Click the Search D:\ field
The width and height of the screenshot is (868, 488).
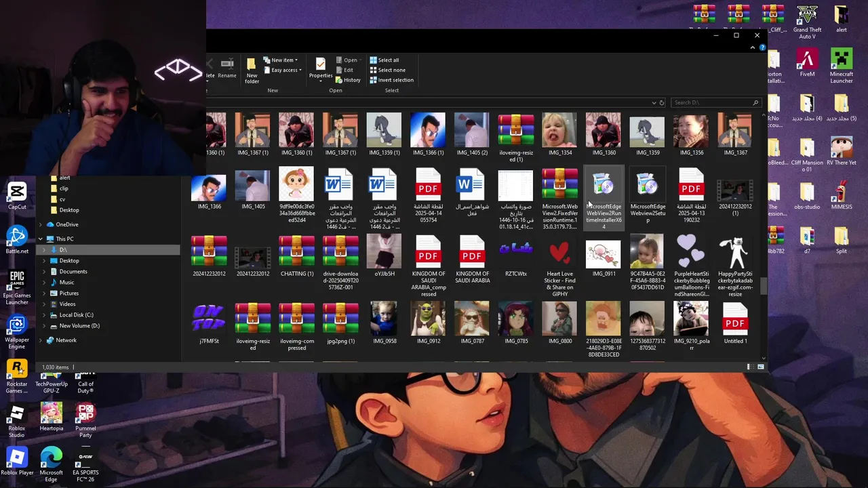click(715, 102)
